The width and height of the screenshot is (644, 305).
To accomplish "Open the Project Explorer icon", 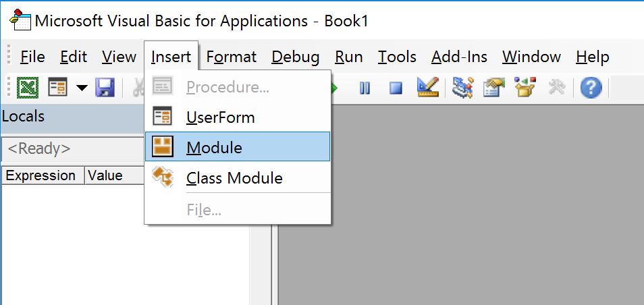I will tap(462, 88).
